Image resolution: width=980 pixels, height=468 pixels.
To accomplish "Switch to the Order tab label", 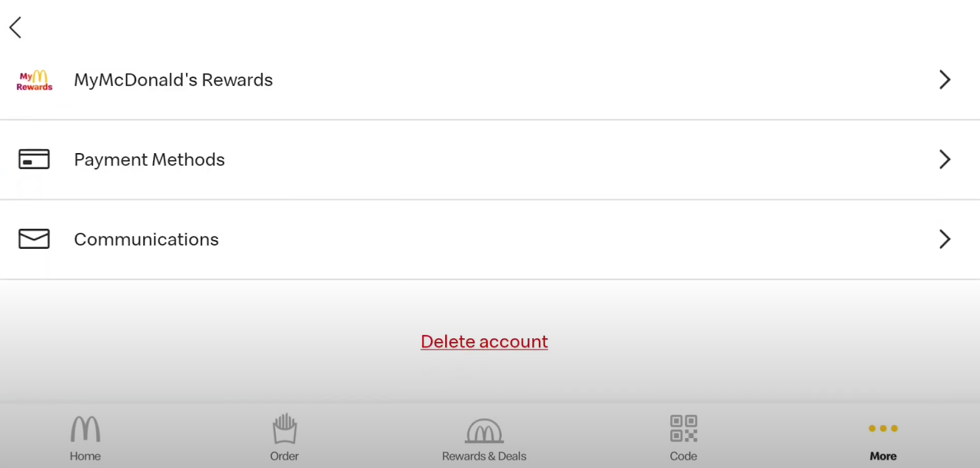I will (x=285, y=456).
